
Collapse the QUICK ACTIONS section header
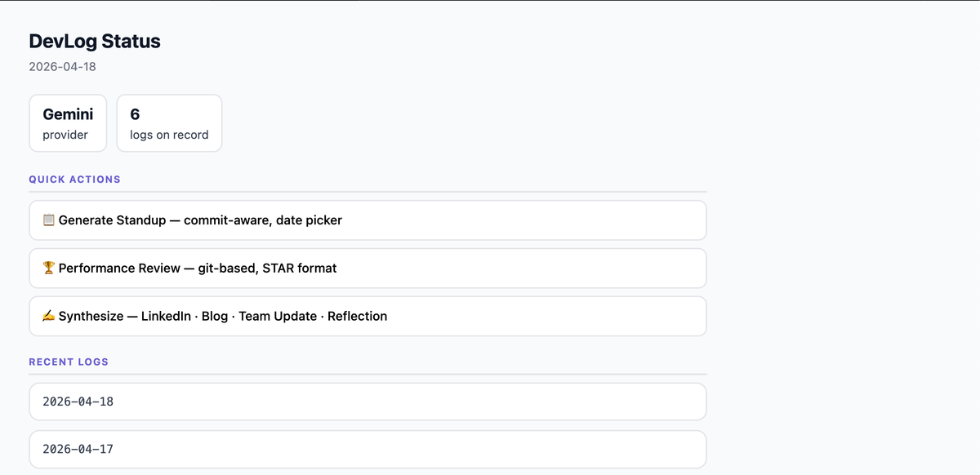(x=74, y=179)
